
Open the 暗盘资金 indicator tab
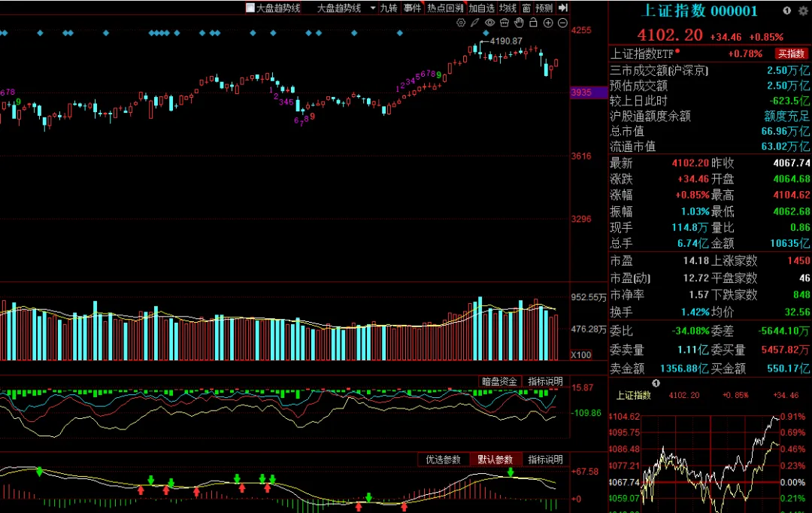[x=500, y=381]
